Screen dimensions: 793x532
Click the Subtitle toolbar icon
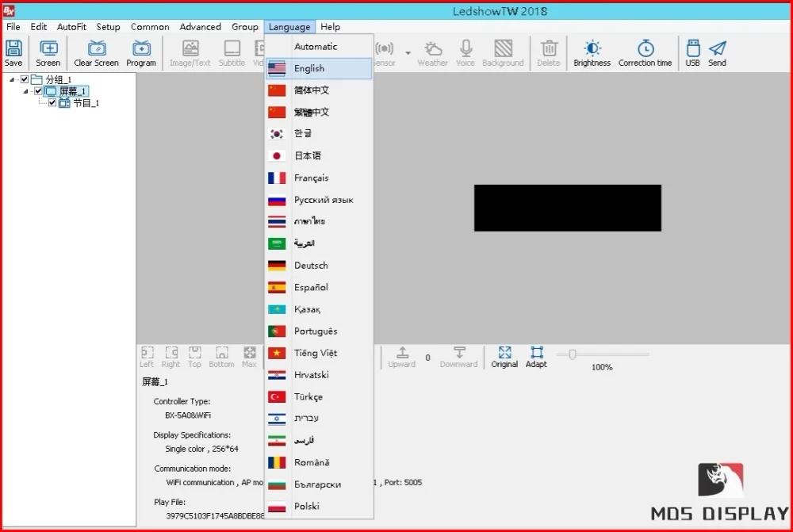[232, 53]
